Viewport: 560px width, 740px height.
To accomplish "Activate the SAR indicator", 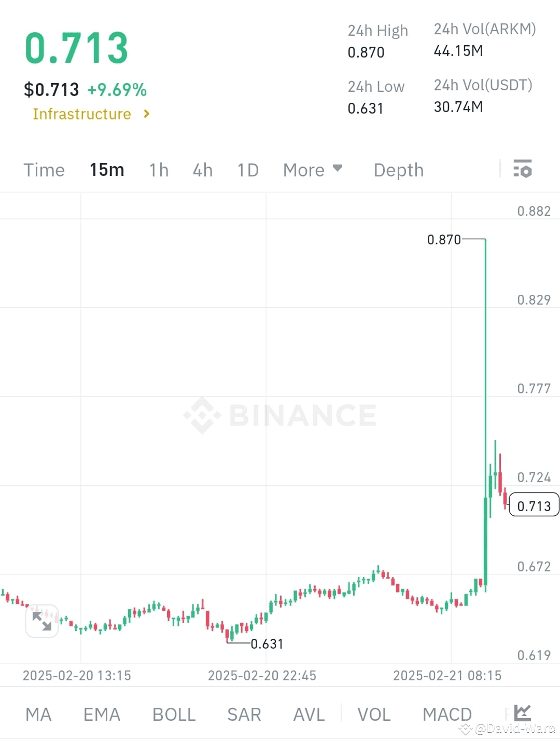I will click(244, 714).
